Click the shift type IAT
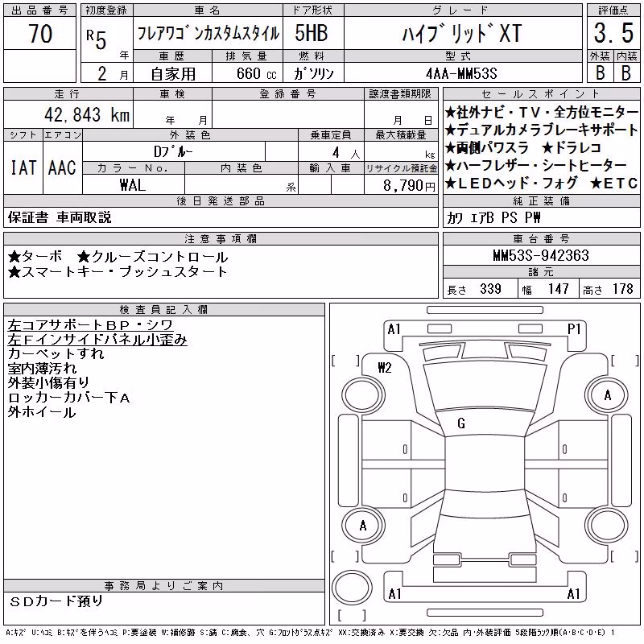This screenshot has height=644, width=644. 23,167
